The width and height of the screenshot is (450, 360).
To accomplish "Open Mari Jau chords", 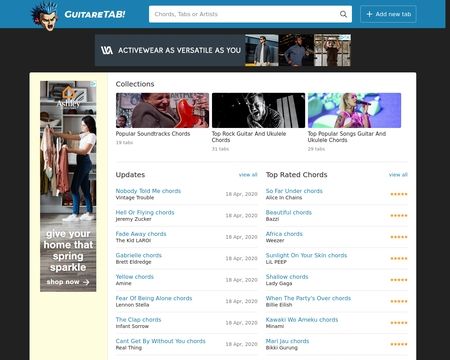I will 287,341.
